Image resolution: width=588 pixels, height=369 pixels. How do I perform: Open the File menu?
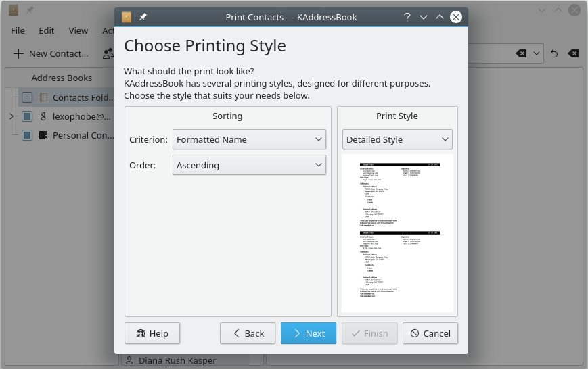pyautogui.click(x=18, y=30)
